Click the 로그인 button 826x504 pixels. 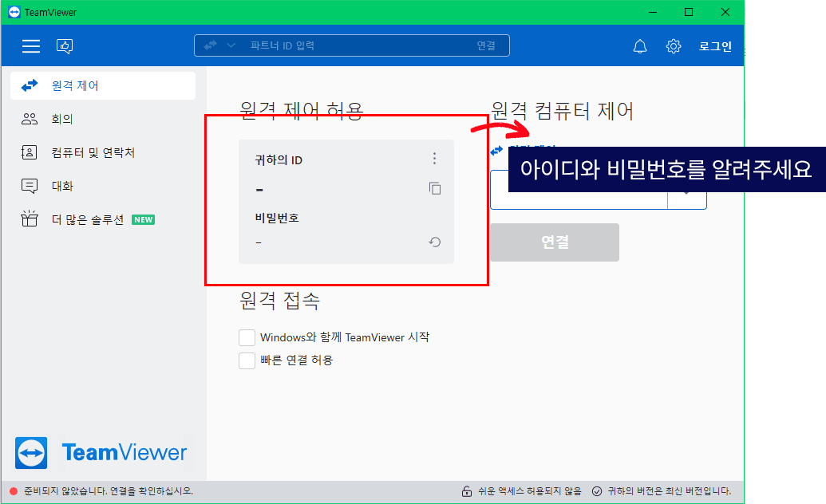pos(715,46)
